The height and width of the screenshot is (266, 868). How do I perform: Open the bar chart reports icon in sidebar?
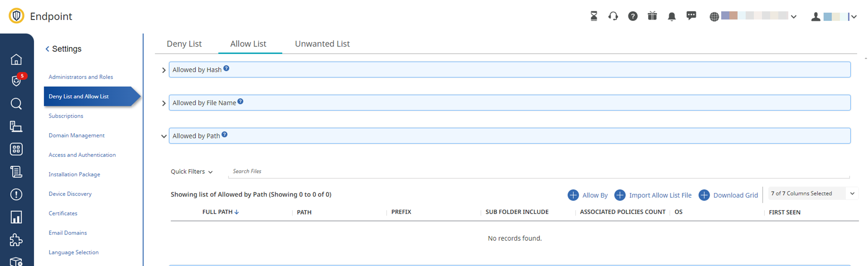[x=16, y=217]
